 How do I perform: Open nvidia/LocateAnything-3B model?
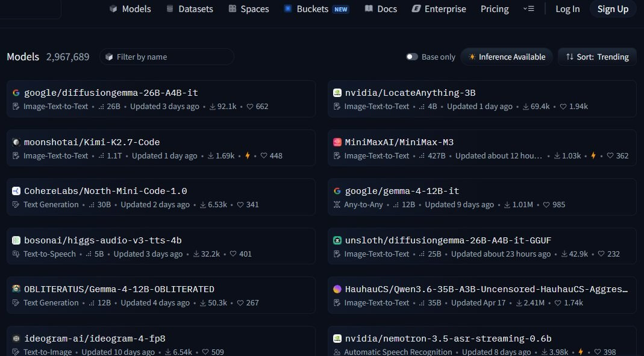tap(482, 99)
